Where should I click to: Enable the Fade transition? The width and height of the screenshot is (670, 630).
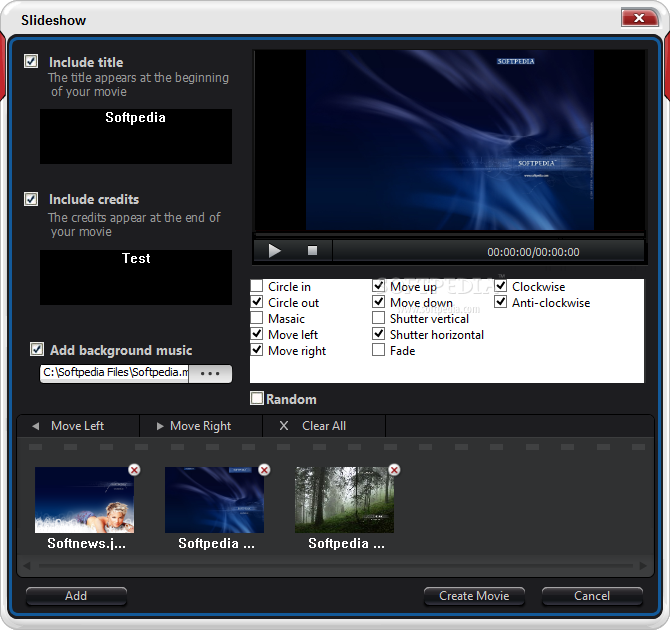click(379, 350)
